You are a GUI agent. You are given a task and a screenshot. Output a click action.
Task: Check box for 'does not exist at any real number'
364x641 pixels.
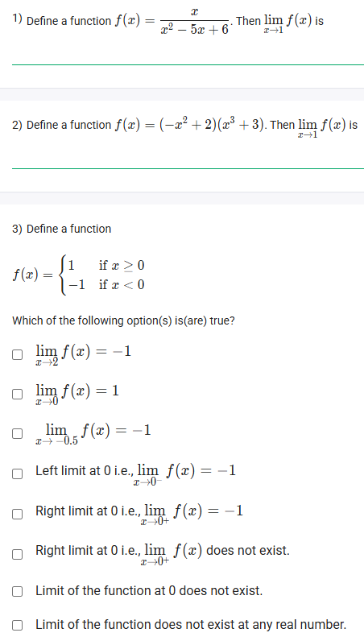pyautogui.click(x=17, y=625)
